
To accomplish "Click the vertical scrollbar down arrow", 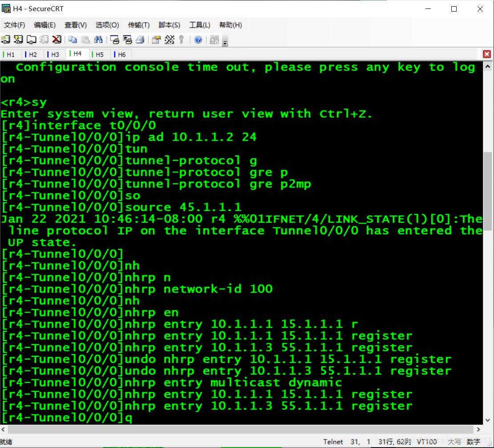I will tap(488, 420).
